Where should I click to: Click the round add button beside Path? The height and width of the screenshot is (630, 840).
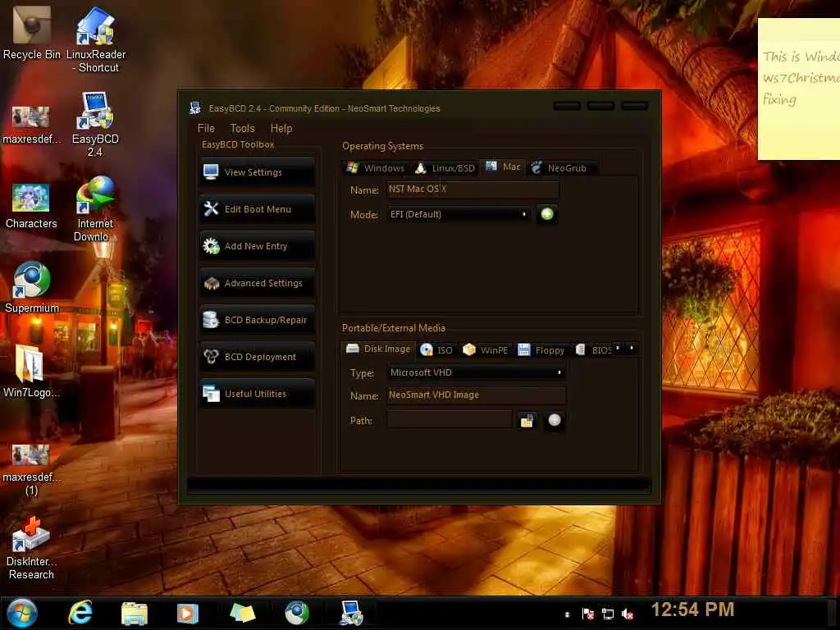[x=555, y=421]
